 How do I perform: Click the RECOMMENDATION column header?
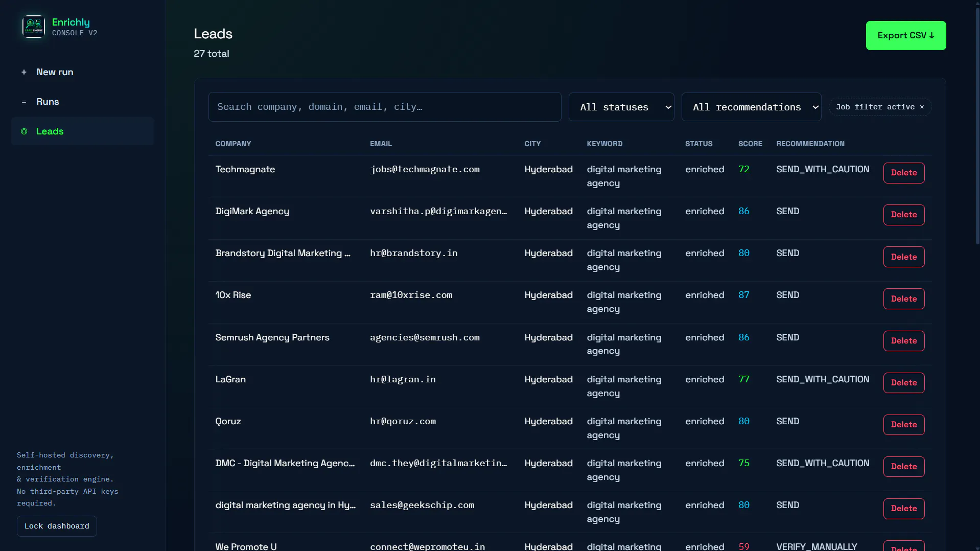tap(810, 144)
